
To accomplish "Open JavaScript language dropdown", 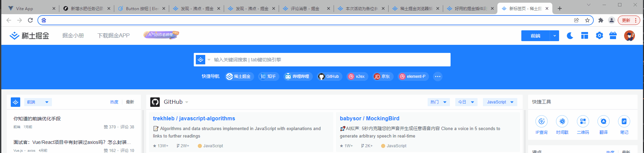I will pos(500,102).
